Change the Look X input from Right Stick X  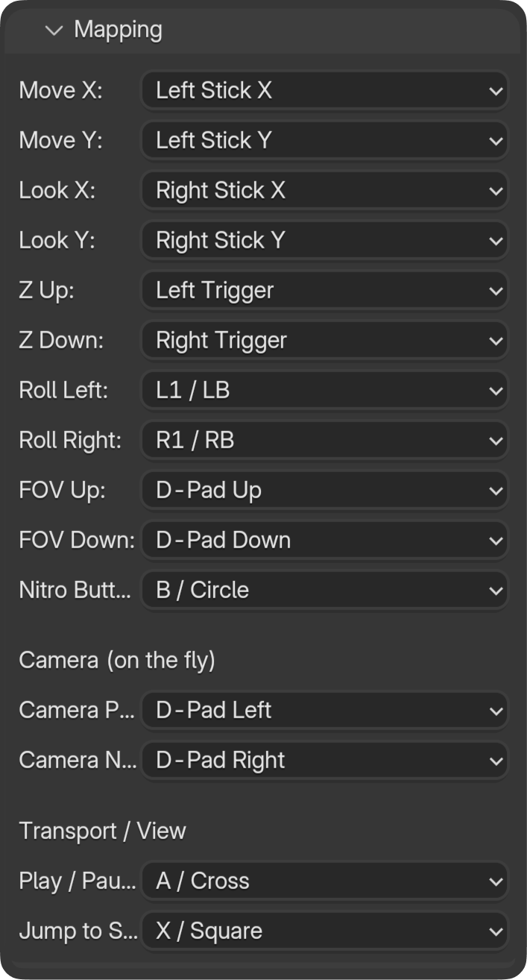[x=324, y=190]
